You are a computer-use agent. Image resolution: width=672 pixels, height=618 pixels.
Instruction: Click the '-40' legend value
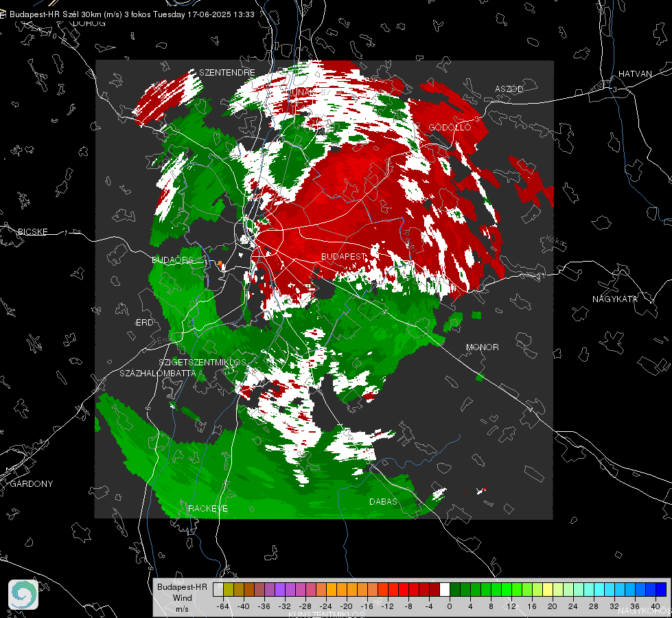[244, 606]
